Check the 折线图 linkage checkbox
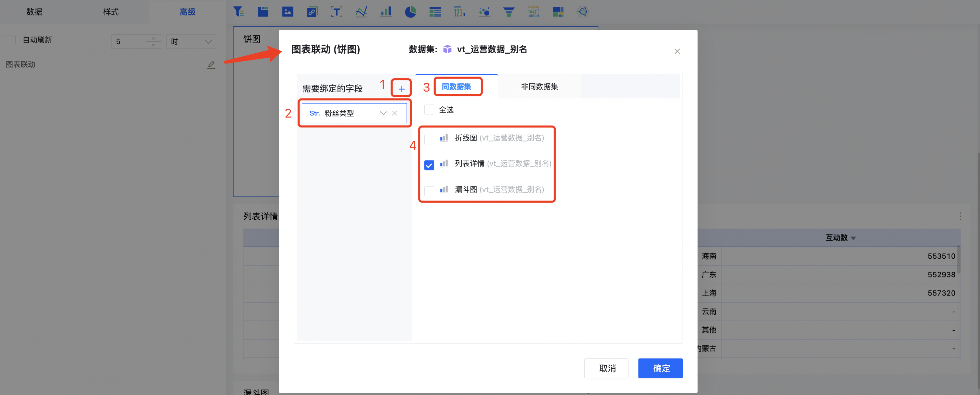Image resolution: width=980 pixels, height=395 pixels. tap(429, 139)
